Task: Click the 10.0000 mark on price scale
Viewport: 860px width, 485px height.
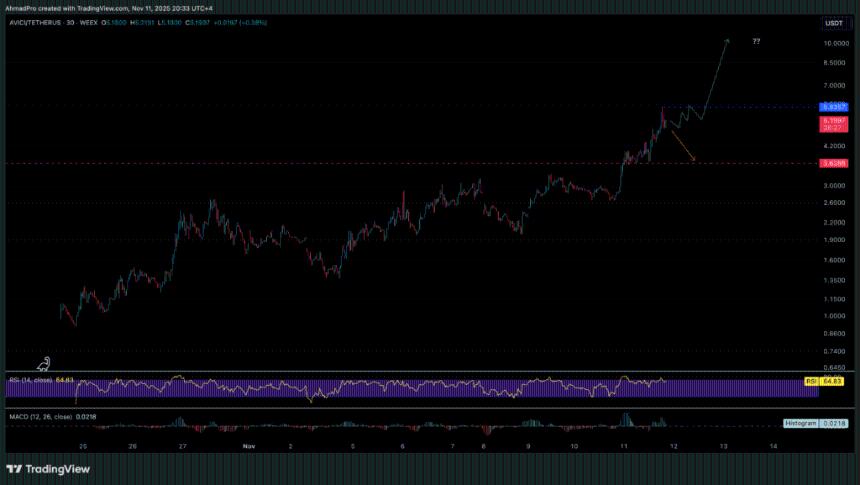Action: [835, 44]
